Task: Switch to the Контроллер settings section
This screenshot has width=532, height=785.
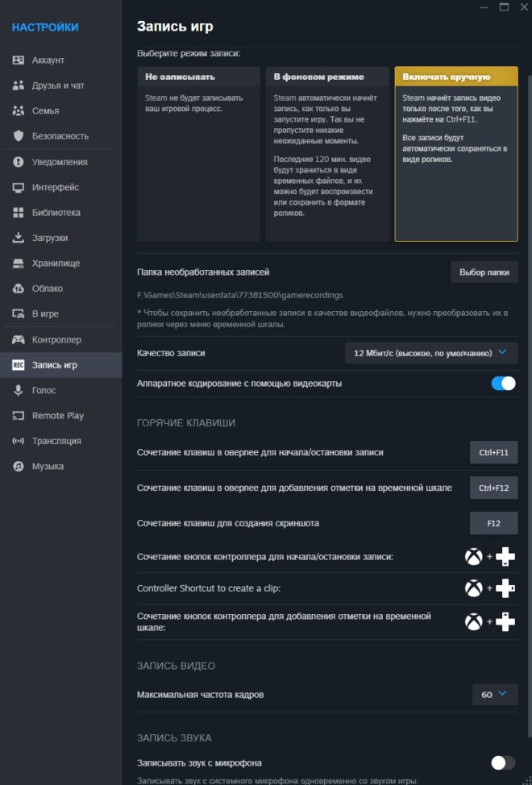Action: pos(61,340)
